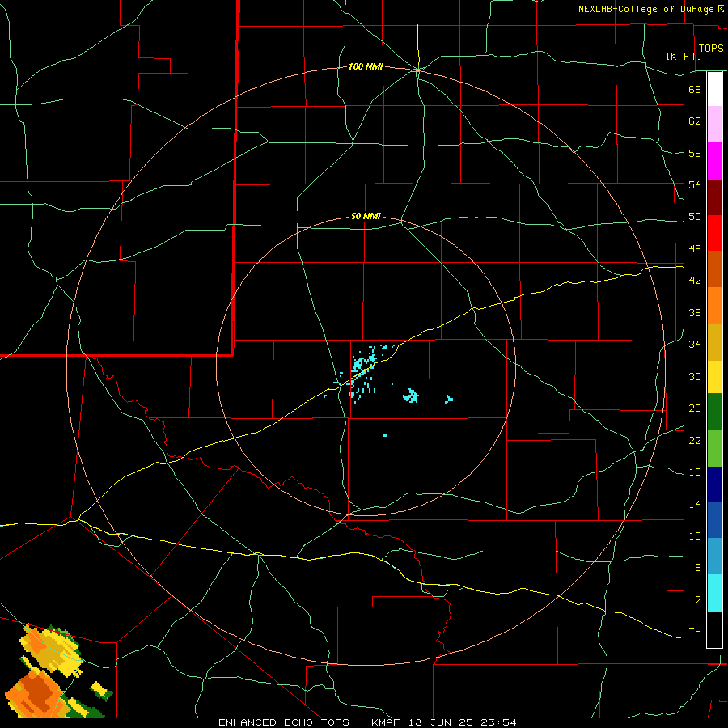Click the '30' legend value
Image resolution: width=728 pixels, height=728 pixels.
click(695, 376)
